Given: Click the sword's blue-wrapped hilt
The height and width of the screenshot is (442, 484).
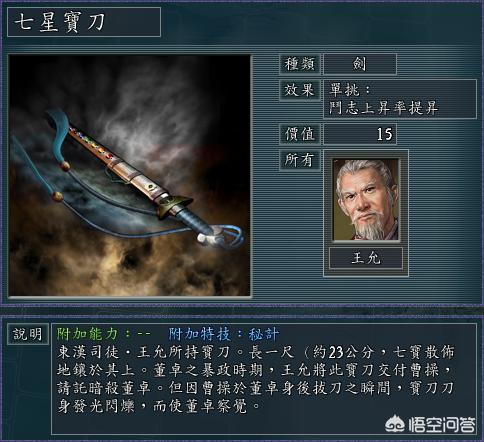Looking at the screenshot, I should click(195, 221).
